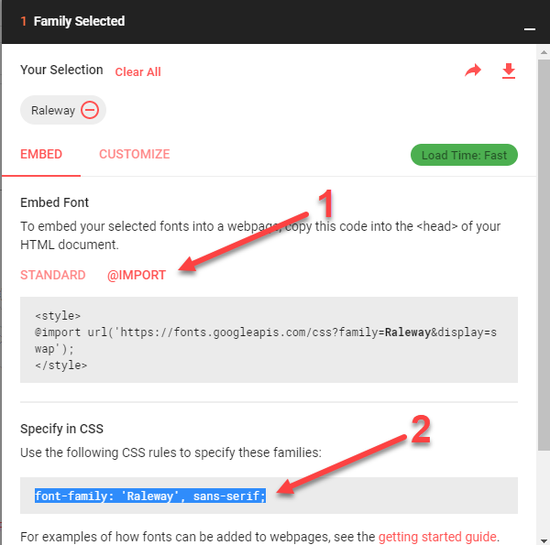550x545 pixels.
Task: Remove Raleway with the minus icon
Action: pos(90,110)
